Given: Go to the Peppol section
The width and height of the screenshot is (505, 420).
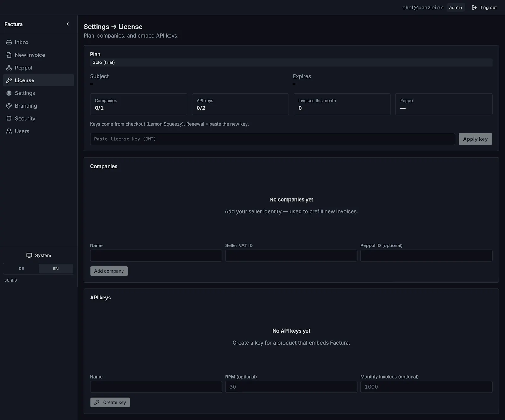Looking at the screenshot, I should click(39, 68).
